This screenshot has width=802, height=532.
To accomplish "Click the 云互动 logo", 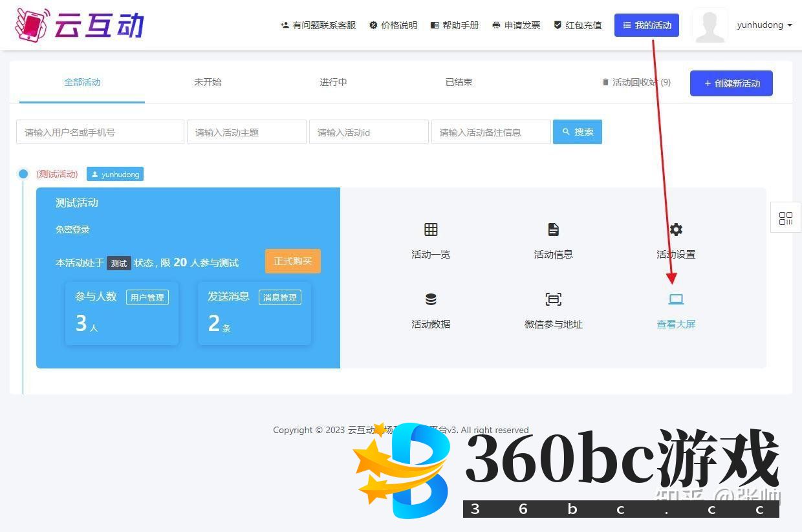I will coord(80,25).
